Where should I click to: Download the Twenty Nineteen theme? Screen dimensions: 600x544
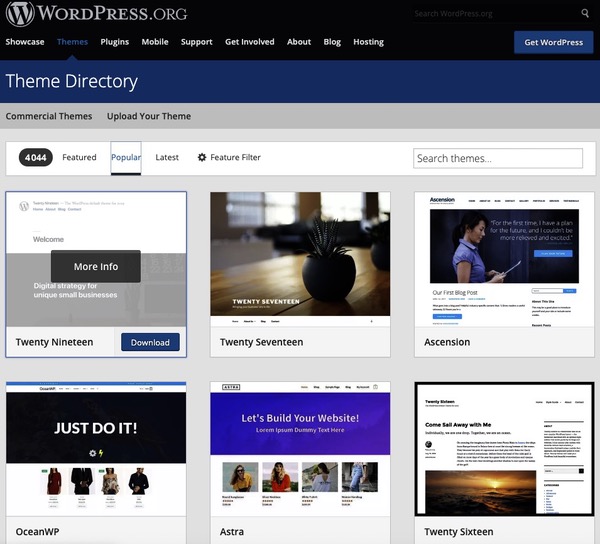(150, 342)
